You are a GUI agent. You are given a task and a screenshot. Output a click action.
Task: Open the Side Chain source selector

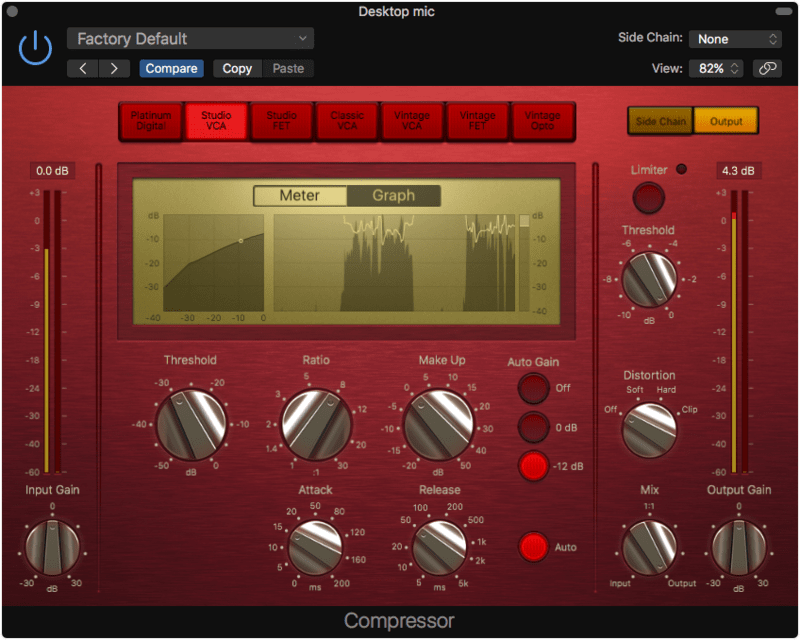735,38
